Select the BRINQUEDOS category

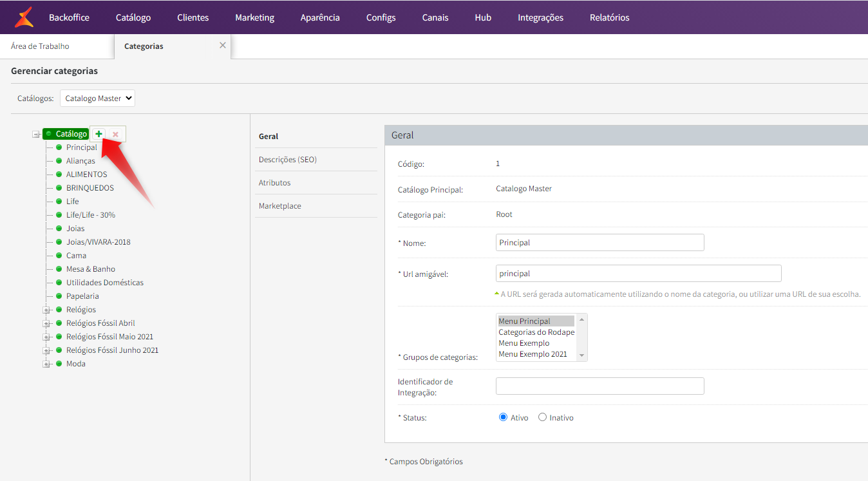[x=90, y=188]
